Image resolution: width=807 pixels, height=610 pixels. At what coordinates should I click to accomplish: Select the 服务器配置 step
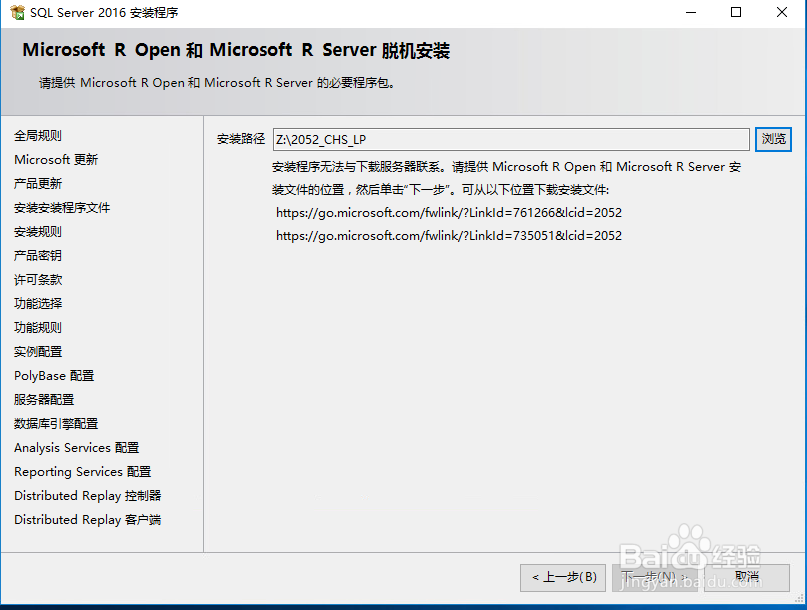44,399
